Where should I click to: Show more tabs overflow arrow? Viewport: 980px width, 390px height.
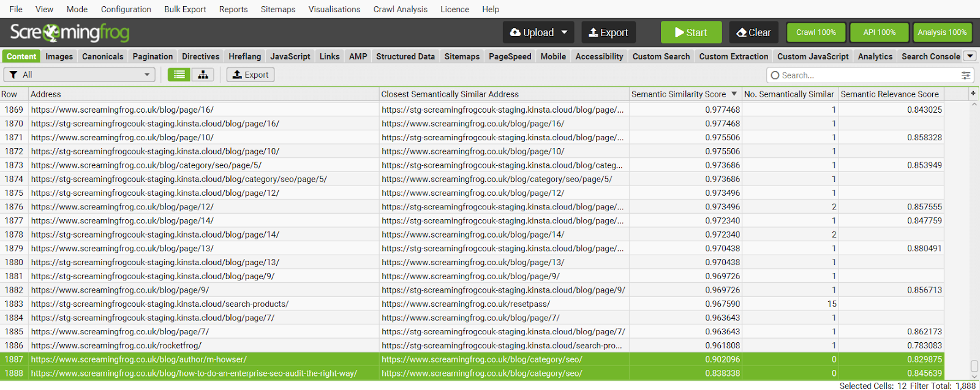pyautogui.click(x=970, y=56)
